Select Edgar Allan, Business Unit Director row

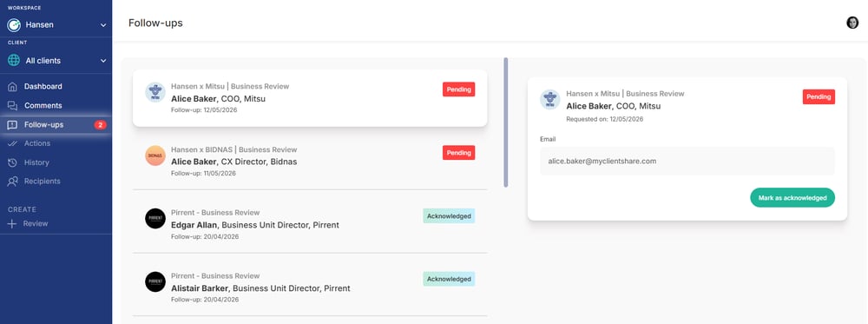(310, 224)
